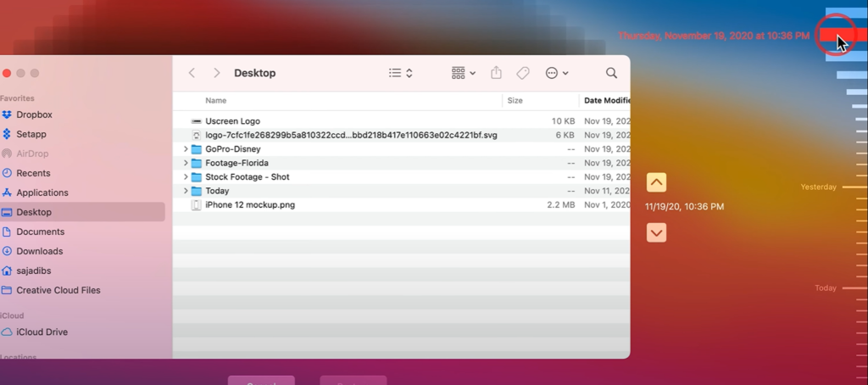
Task: Select the Today folder icon
Action: (x=196, y=191)
